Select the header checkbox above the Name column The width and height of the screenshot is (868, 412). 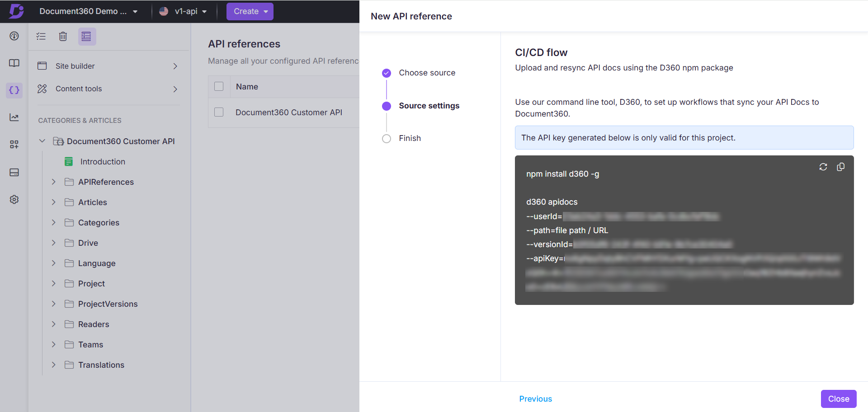click(219, 86)
